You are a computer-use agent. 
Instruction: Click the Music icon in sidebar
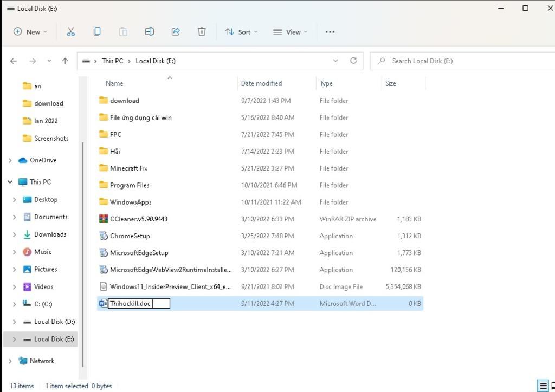[x=27, y=252]
